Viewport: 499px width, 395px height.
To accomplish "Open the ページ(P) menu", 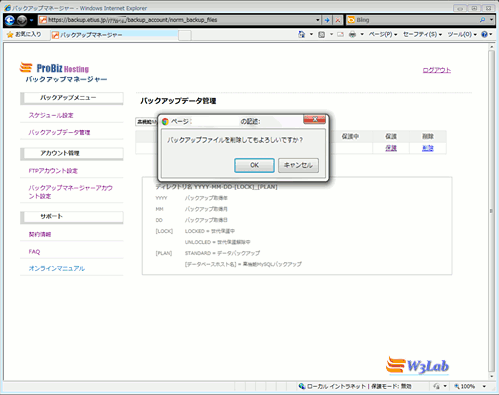I will coord(383,34).
